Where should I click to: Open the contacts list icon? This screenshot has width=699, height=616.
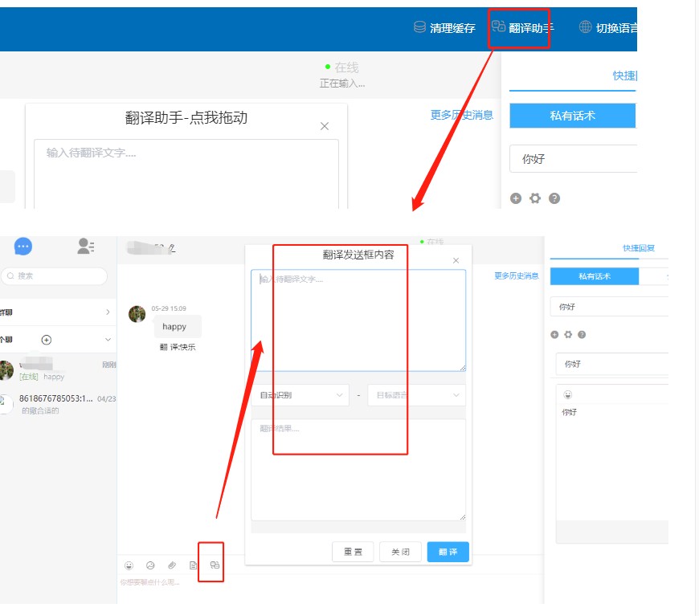click(x=86, y=246)
